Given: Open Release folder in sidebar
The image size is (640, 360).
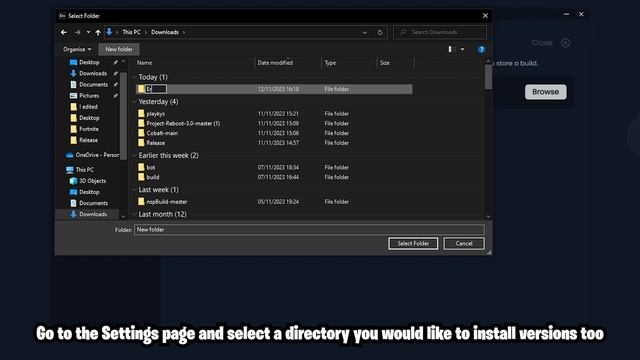Looking at the screenshot, I should [88, 140].
